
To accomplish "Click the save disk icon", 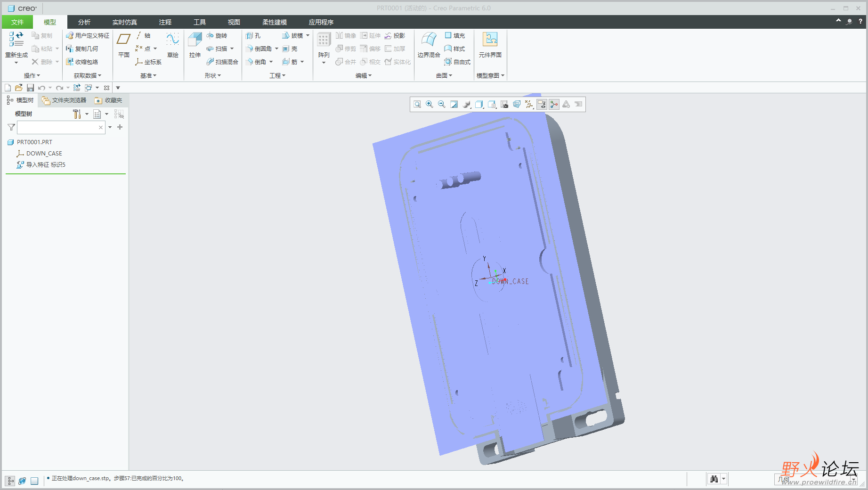I will [30, 88].
